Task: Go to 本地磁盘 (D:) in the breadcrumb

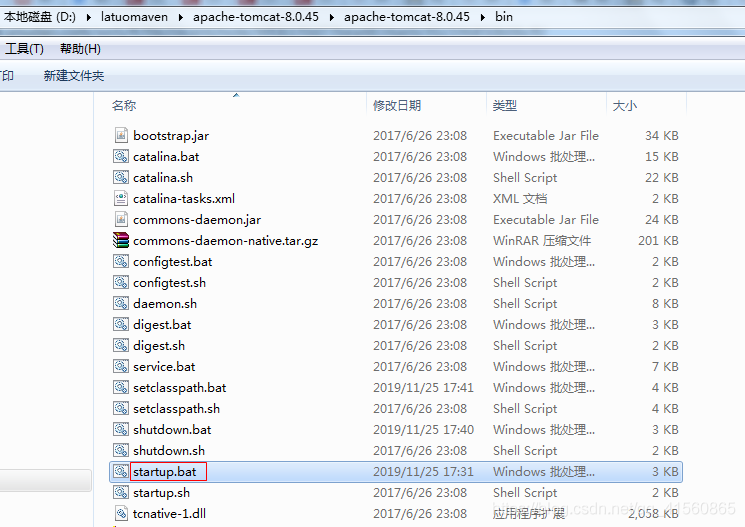Action: (x=40, y=17)
